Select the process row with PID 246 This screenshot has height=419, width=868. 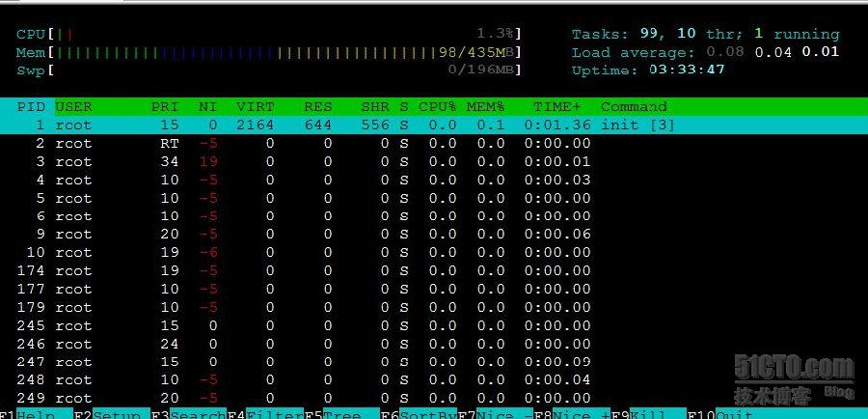tap(434, 344)
